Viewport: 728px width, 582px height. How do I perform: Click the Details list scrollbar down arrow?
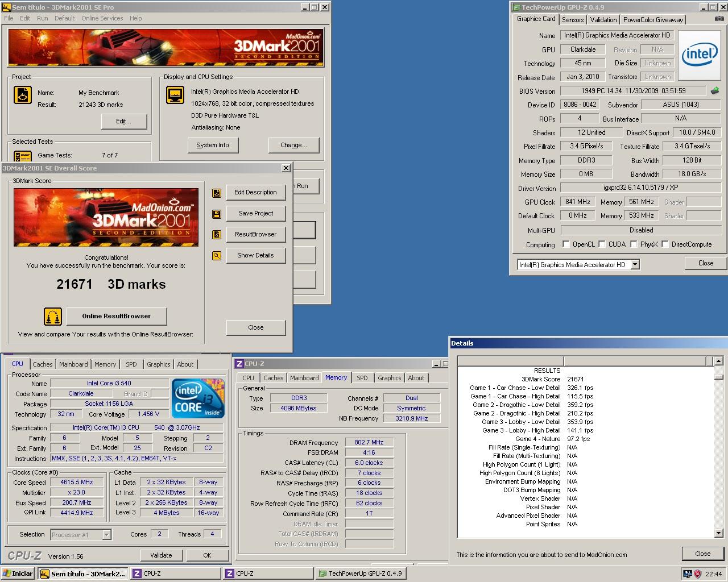718,533
